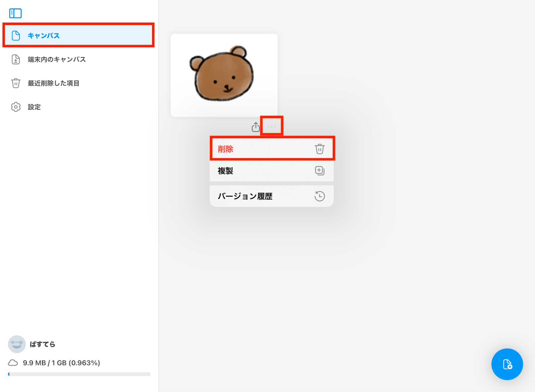Click the download icon beside 端末内のキャンバス
The width and height of the screenshot is (535, 392).
click(x=16, y=59)
